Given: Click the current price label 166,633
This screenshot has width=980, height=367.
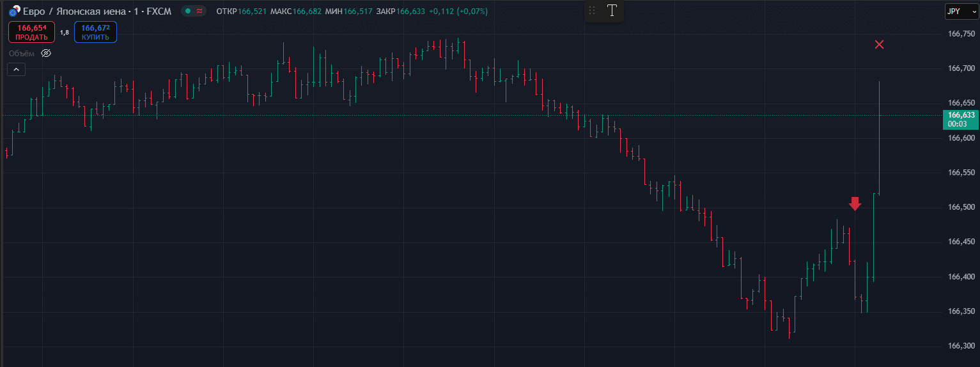Looking at the screenshot, I should [x=961, y=115].
